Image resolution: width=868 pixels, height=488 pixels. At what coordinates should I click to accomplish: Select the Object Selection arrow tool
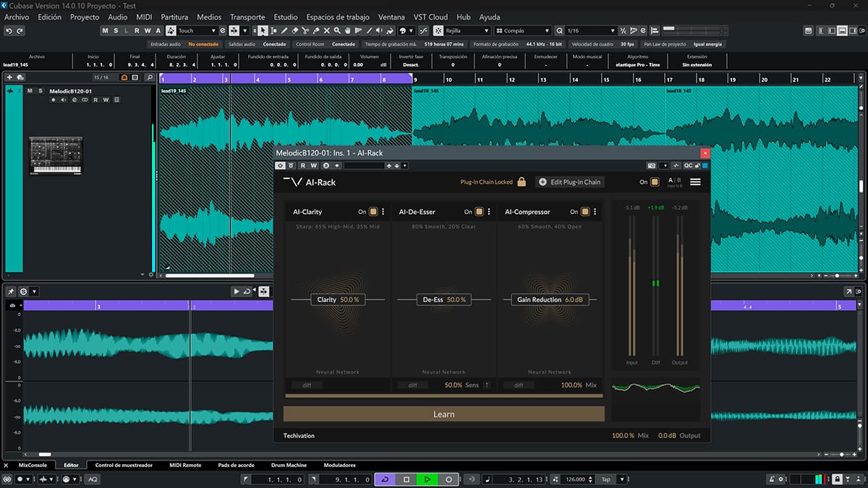[x=263, y=30]
